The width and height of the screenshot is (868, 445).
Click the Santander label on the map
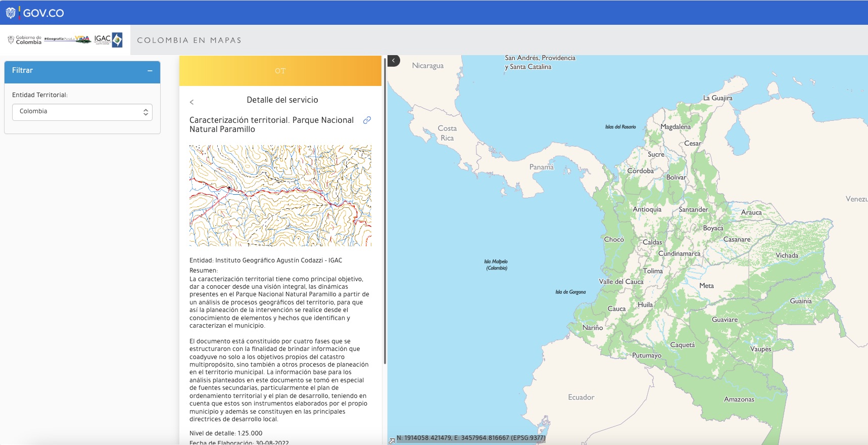coord(693,209)
